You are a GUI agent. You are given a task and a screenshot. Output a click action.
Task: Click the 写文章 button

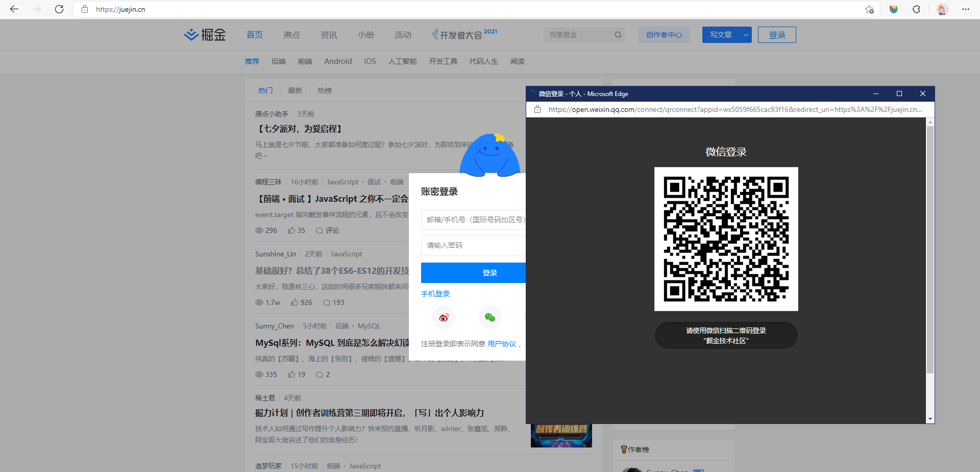[721, 35]
